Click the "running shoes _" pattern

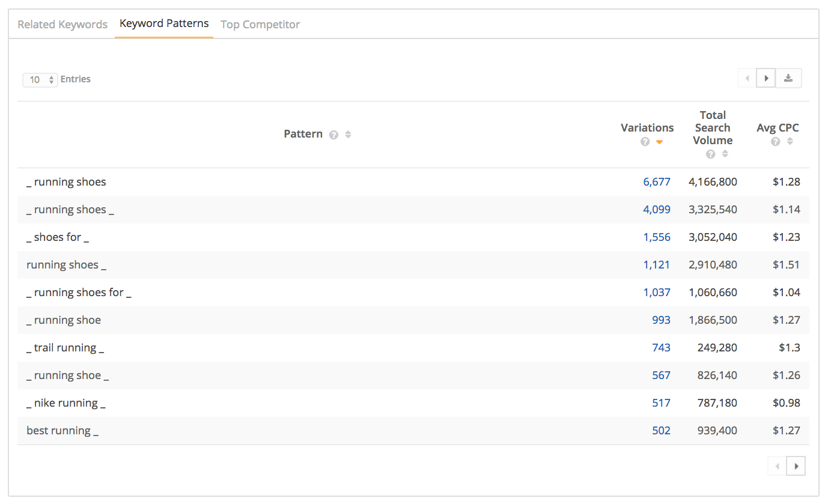coord(66,265)
